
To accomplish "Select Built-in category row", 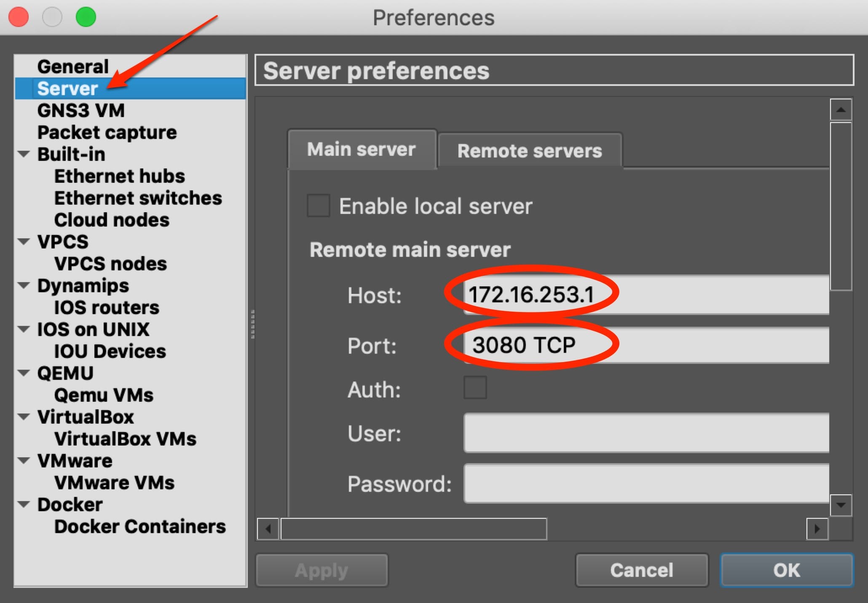I will click(130, 154).
